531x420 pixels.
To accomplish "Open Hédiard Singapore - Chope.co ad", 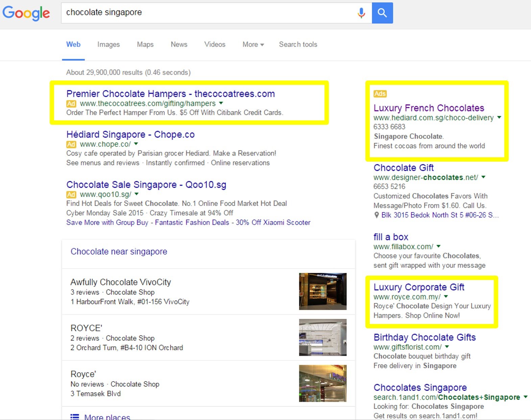I will 130,134.
